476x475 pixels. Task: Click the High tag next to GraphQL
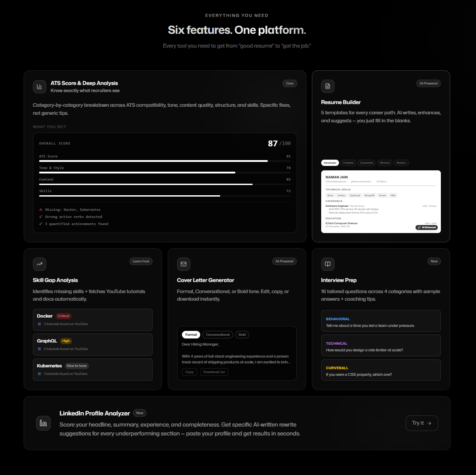coord(66,341)
